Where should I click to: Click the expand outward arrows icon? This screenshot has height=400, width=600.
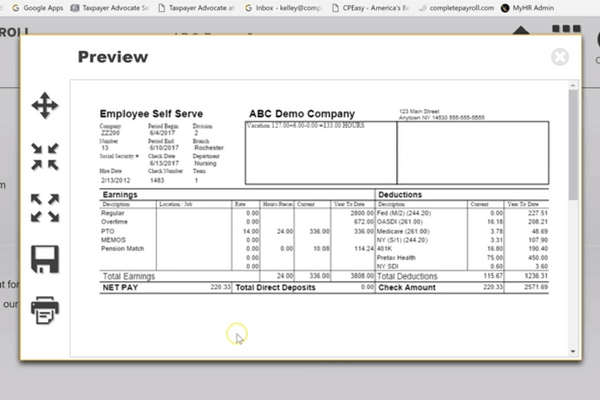(45, 208)
